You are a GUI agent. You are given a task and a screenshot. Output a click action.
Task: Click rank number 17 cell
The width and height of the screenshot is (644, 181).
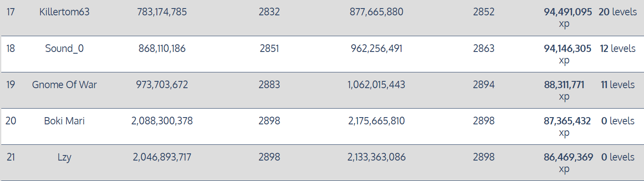(11, 12)
